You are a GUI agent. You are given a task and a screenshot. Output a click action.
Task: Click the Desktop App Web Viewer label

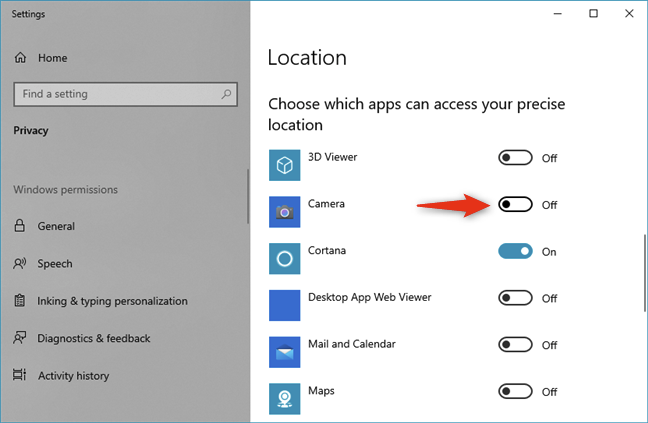click(369, 297)
